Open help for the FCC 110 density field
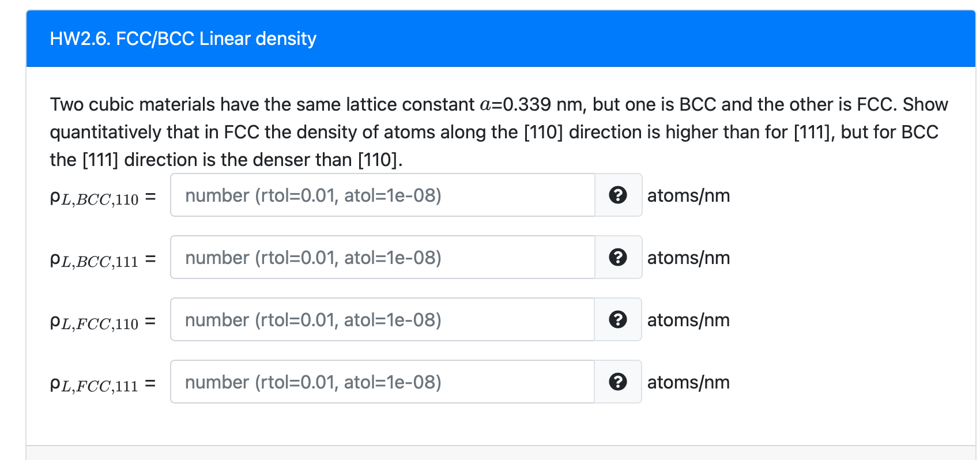The image size is (980, 460). [618, 319]
